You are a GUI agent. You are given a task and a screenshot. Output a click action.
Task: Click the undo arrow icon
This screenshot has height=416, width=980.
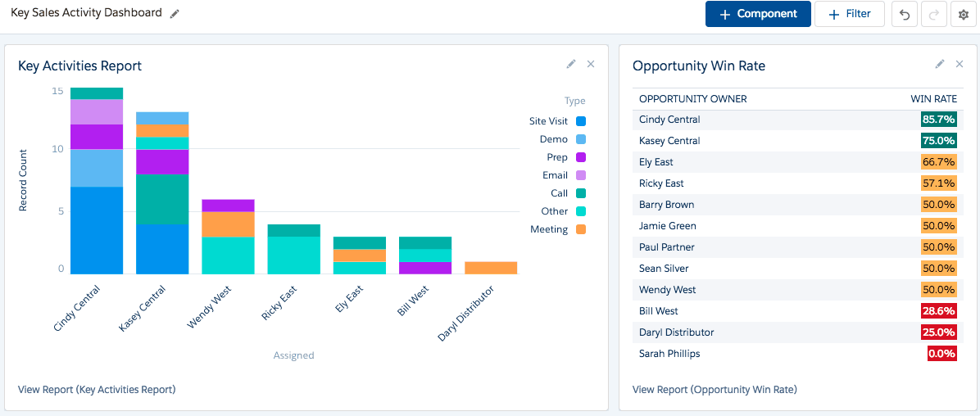pos(904,15)
